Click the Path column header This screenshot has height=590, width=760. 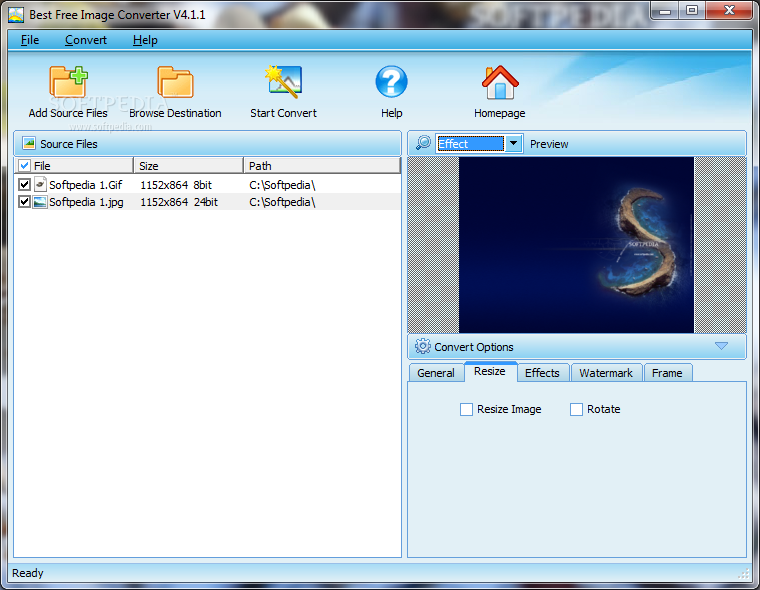(x=322, y=166)
